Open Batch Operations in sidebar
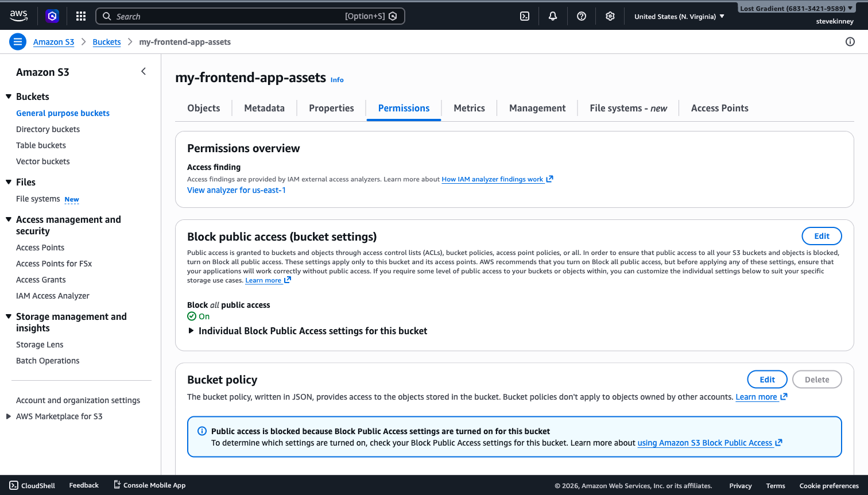The width and height of the screenshot is (868, 495). point(48,361)
